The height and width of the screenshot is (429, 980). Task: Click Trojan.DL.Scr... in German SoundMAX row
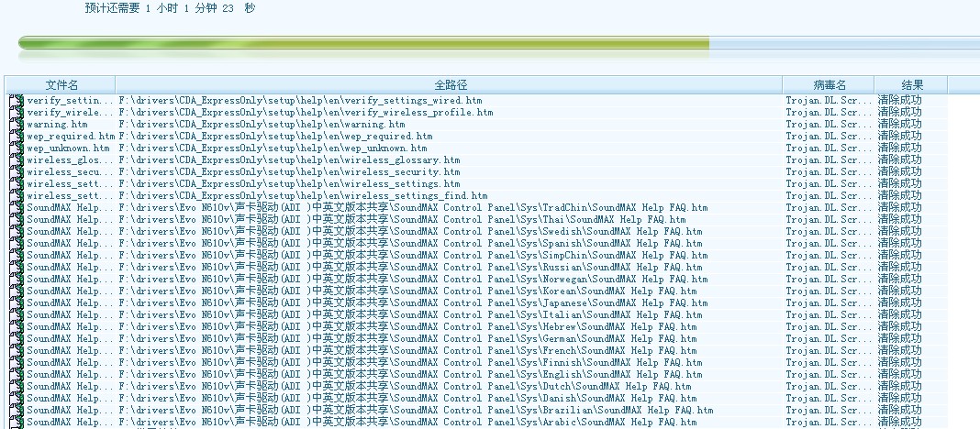coord(829,338)
